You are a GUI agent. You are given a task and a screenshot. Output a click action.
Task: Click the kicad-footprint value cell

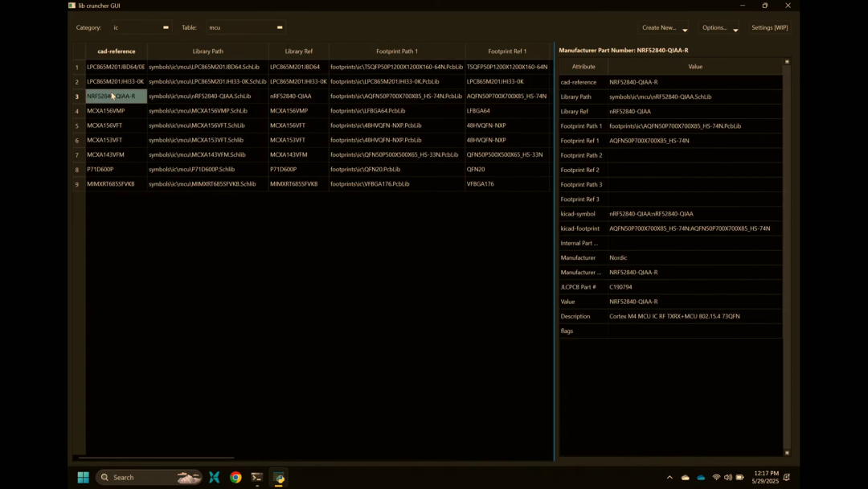(695, 228)
